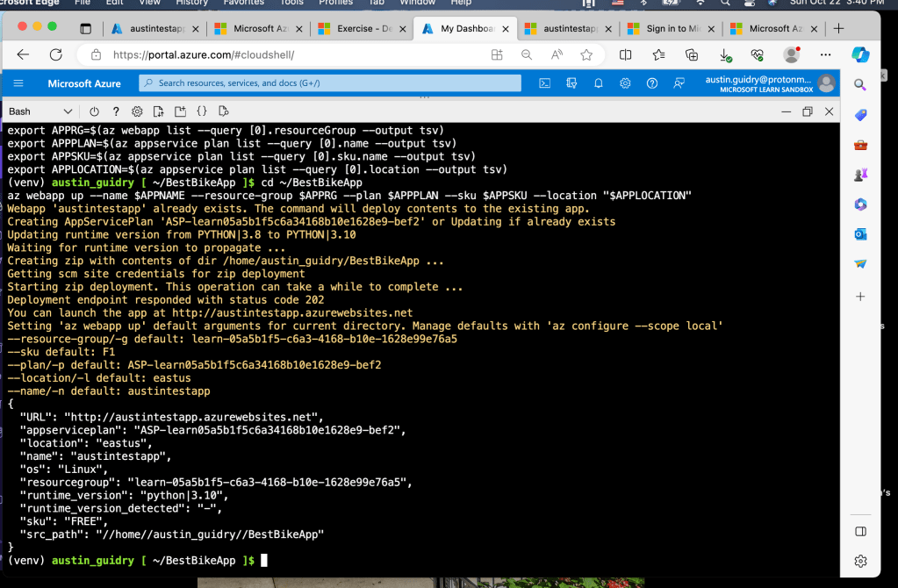Image resolution: width=898 pixels, height=588 pixels.
Task: Open the curly braces code editor
Action: [202, 111]
